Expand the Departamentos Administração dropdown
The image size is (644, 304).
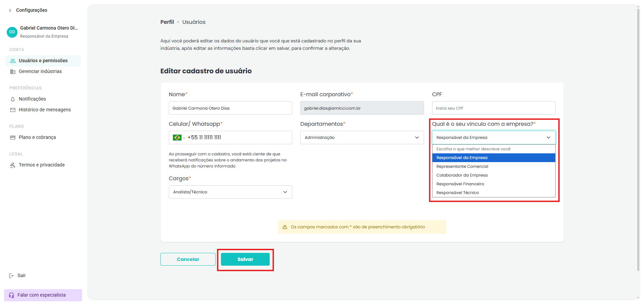pos(362,138)
